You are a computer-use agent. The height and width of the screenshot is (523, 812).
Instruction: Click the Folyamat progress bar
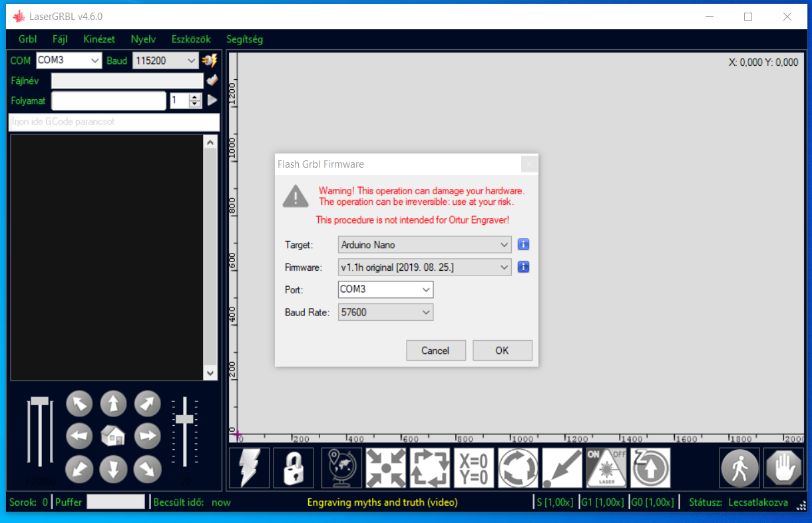(x=109, y=100)
